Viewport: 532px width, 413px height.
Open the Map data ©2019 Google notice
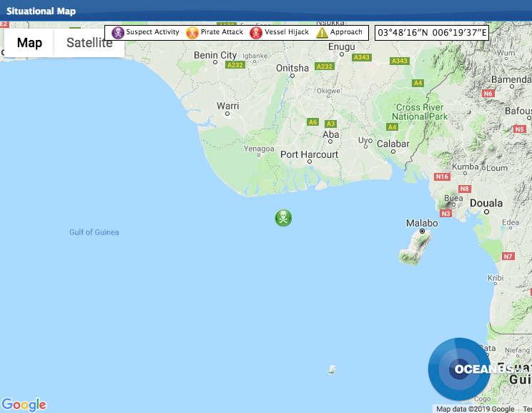(475, 409)
